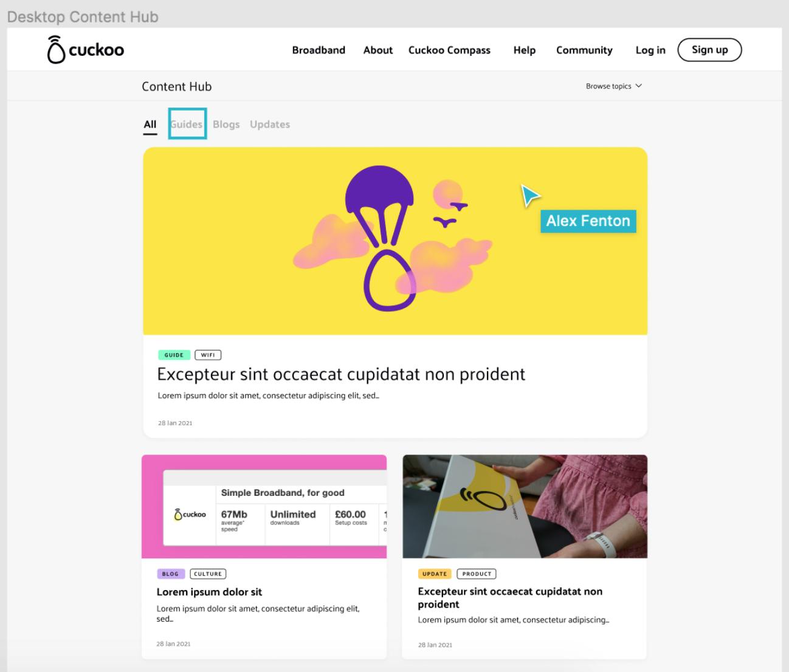
Task: Click the chevron next to Browse topics
Action: [638, 86]
